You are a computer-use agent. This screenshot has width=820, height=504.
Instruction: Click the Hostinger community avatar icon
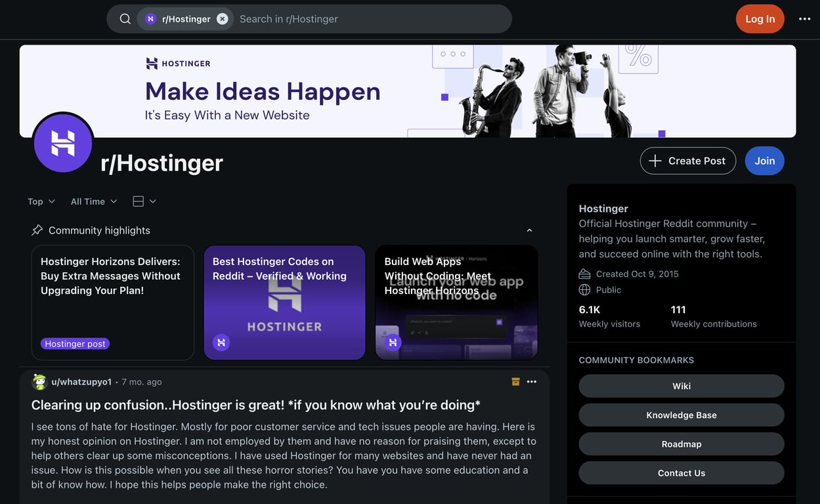point(62,142)
